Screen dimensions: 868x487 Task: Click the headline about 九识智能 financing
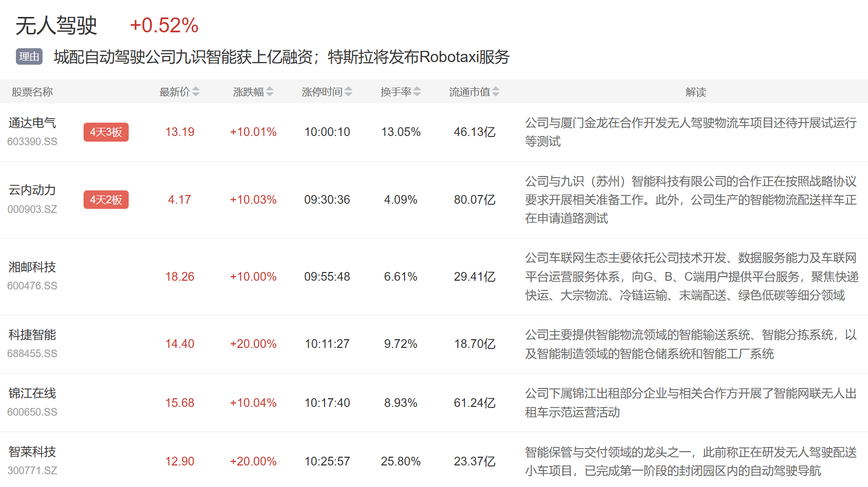(x=282, y=56)
